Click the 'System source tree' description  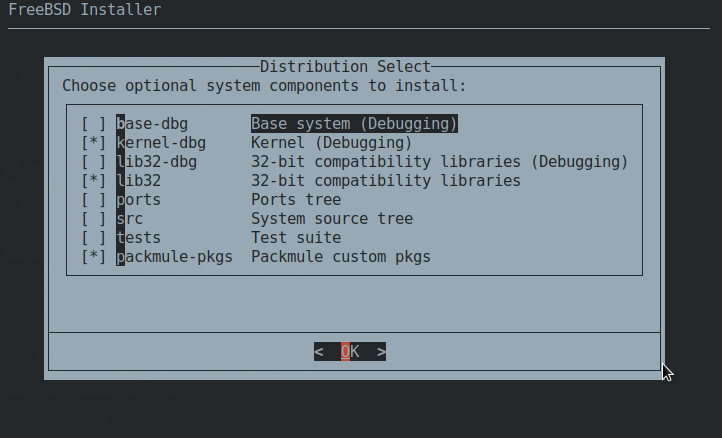(332, 219)
